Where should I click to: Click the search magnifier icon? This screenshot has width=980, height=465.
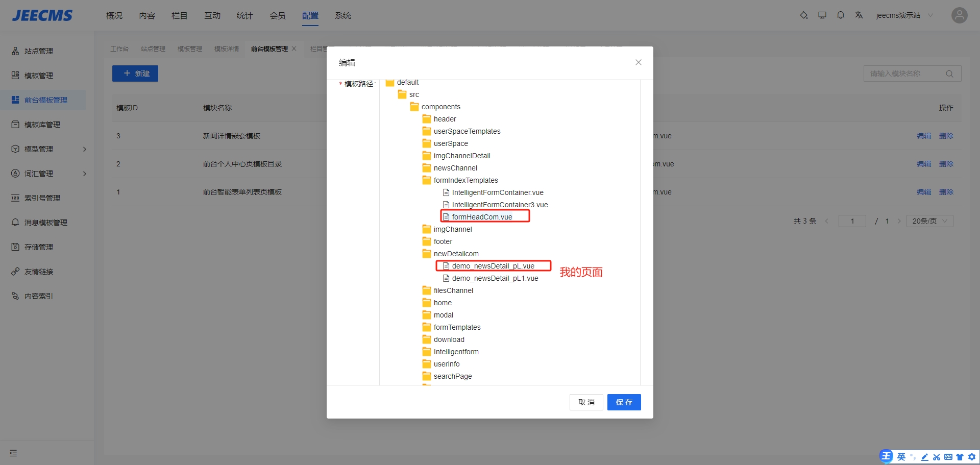949,74
